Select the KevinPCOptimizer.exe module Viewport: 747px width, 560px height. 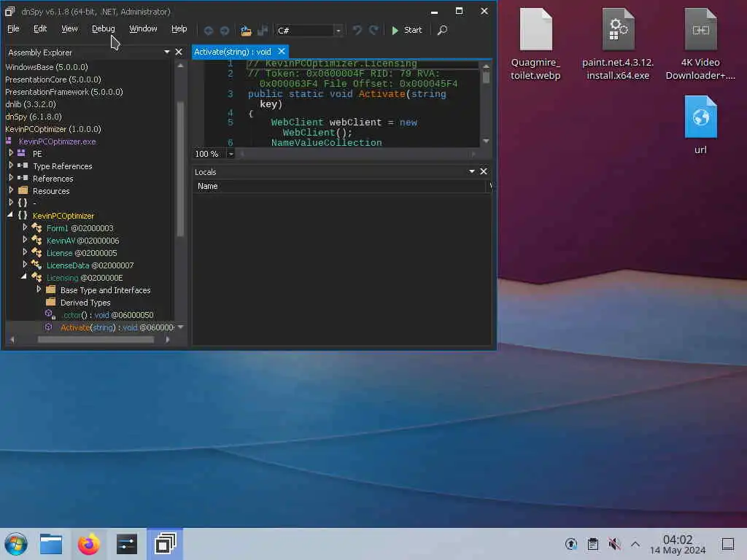pos(57,141)
